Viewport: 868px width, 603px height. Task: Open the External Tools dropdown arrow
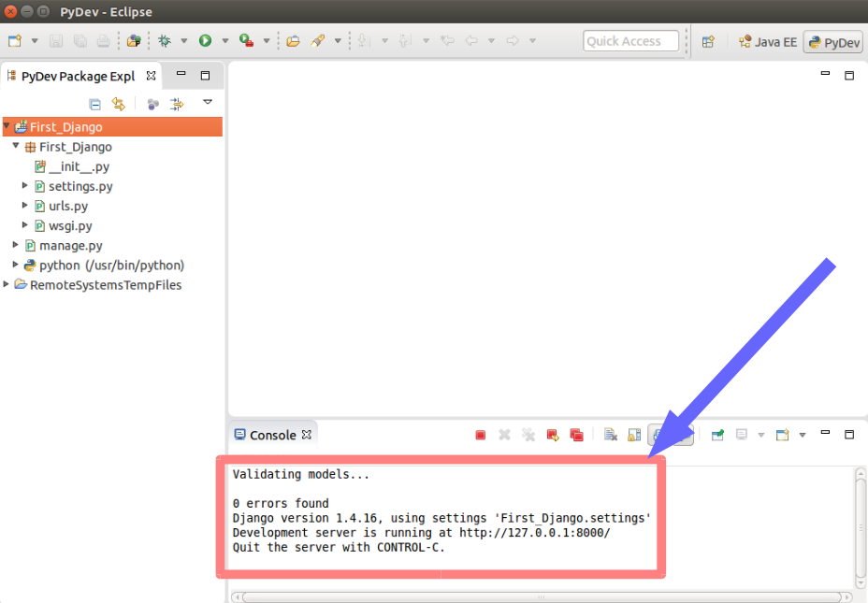click(x=267, y=41)
